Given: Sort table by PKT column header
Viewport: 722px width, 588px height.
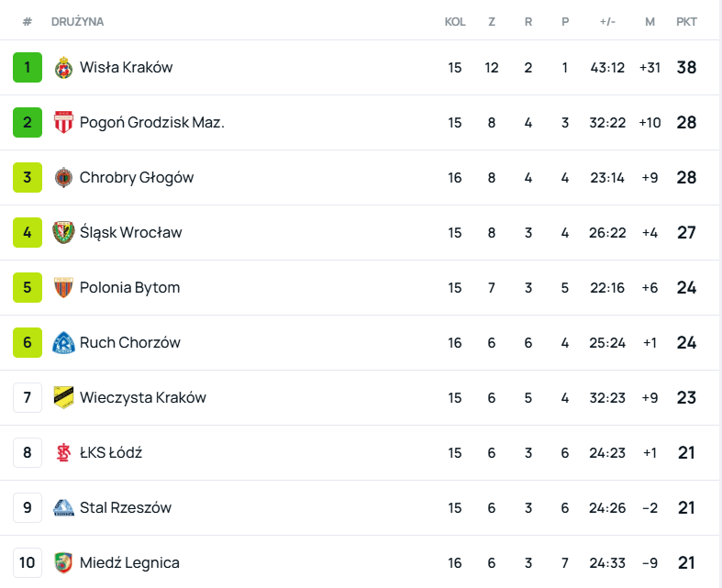Looking at the screenshot, I should (686, 21).
